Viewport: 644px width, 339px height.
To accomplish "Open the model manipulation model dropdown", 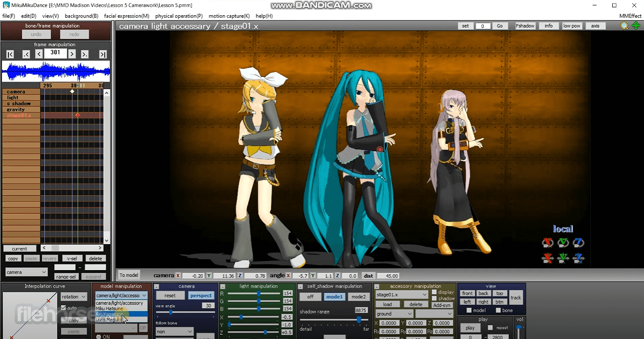I will click(x=121, y=295).
